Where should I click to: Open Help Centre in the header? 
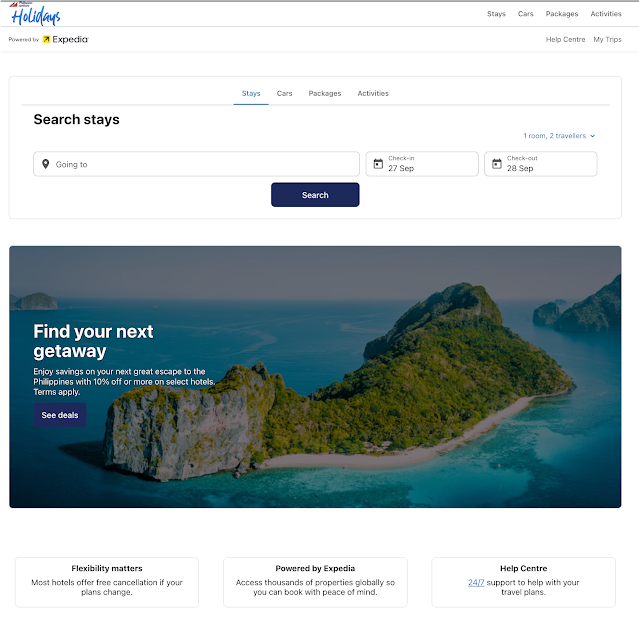pyautogui.click(x=565, y=40)
